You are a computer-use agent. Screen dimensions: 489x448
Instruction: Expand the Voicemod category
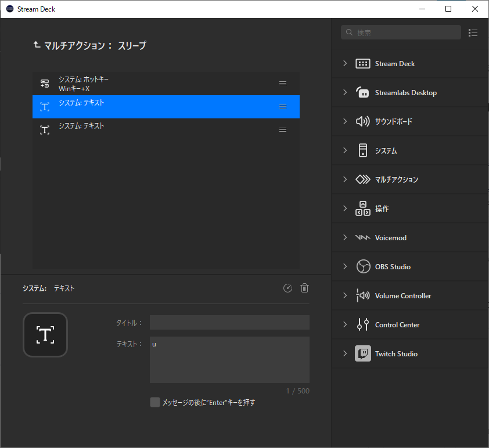point(345,237)
